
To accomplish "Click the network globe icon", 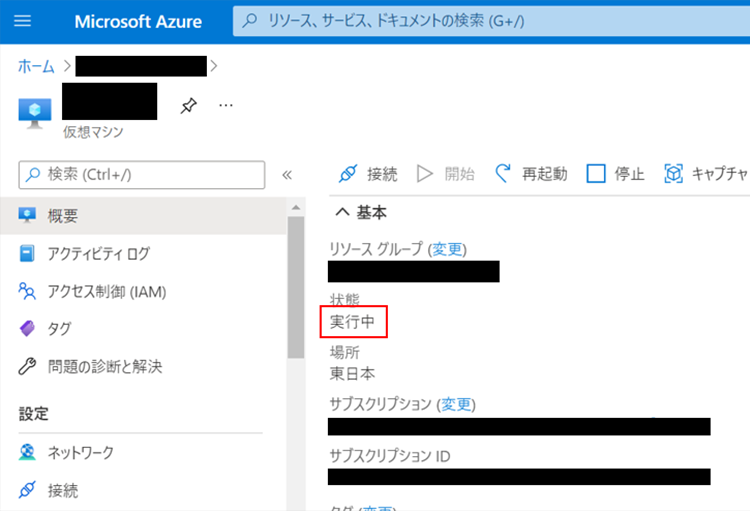I will coord(27,452).
